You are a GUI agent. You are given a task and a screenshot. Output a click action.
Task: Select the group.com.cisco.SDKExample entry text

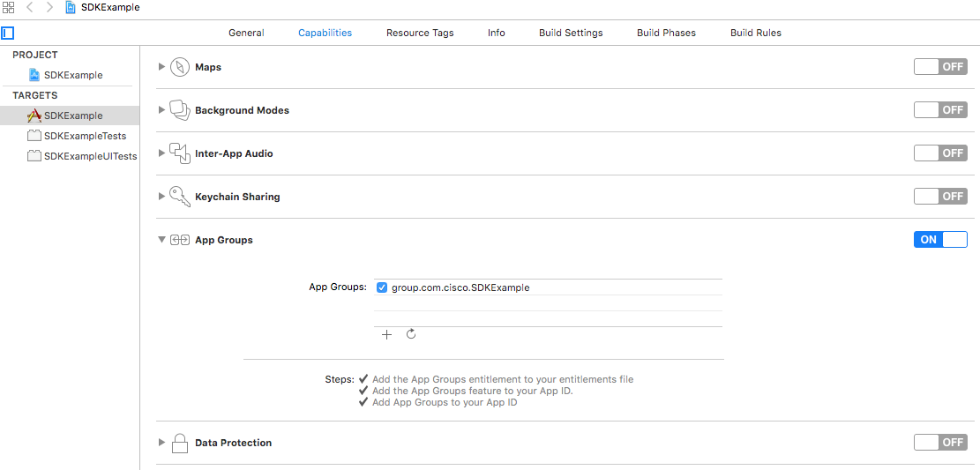(x=460, y=287)
